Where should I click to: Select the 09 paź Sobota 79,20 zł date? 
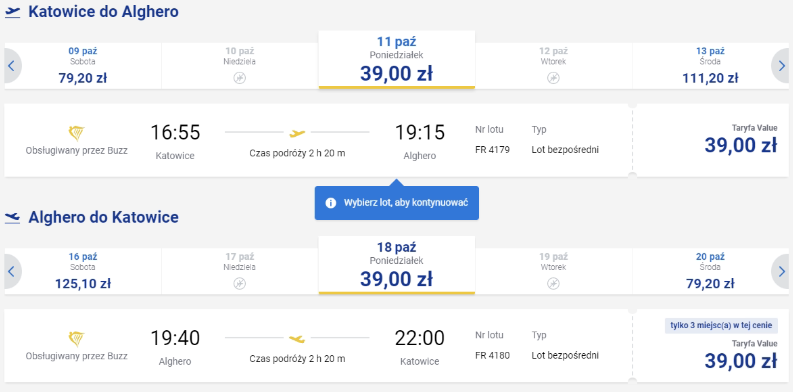click(x=83, y=66)
